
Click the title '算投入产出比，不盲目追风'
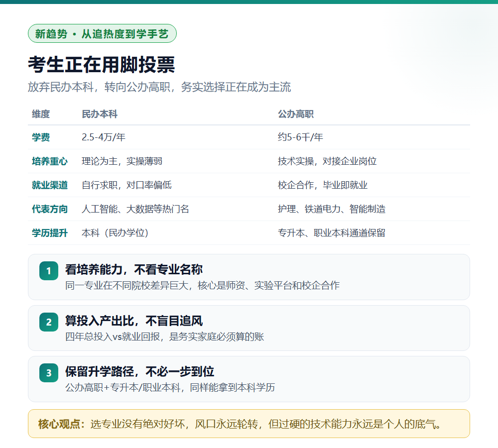click(133, 321)
